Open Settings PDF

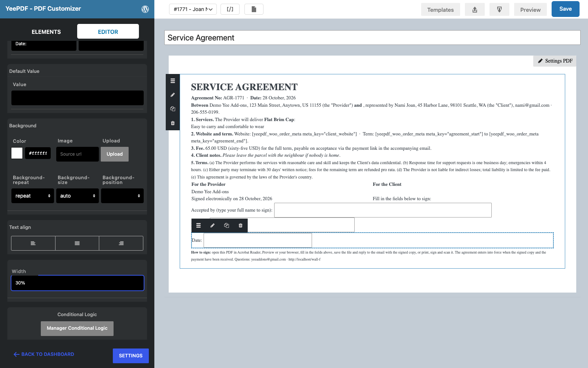pyautogui.click(x=555, y=61)
